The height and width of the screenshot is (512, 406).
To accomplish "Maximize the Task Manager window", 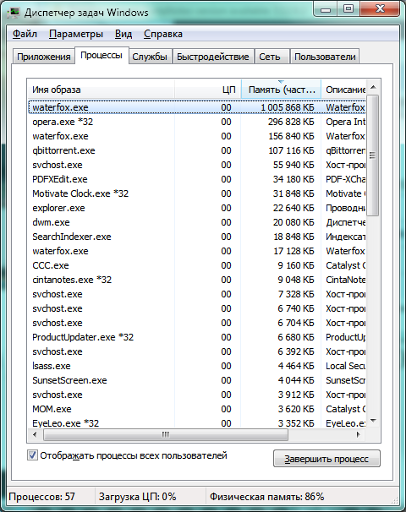I will coord(348,9).
